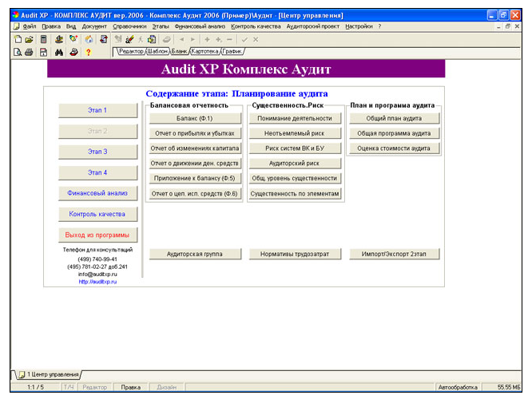
Task: Click the stamp icon beside the calculator
Action: (x=59, y=39)
